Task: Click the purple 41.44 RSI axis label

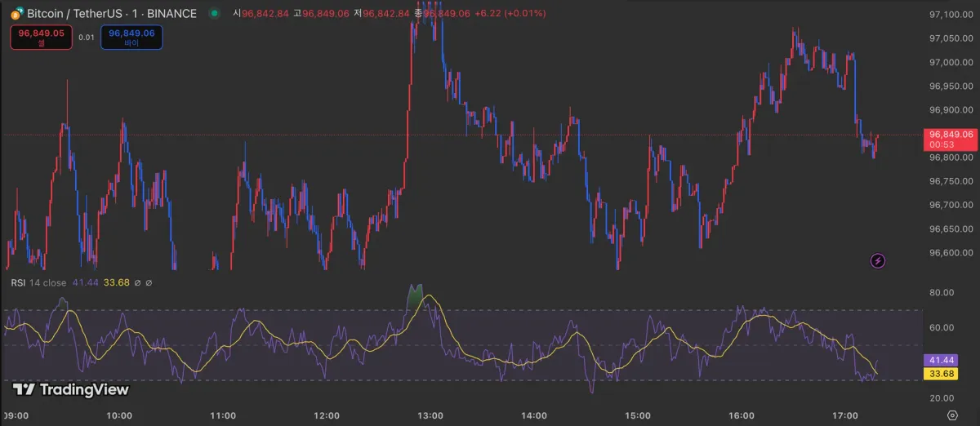Action: (942, 360)
